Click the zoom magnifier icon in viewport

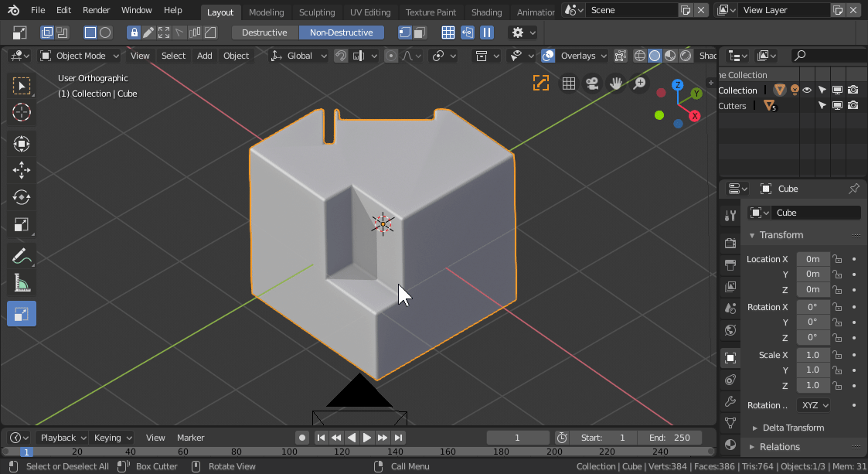click(x=639, y=84)
